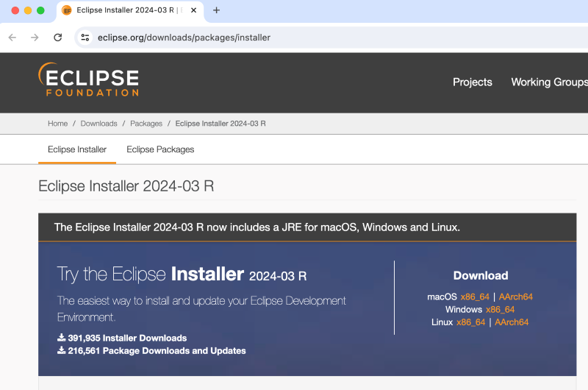Download Linux AArch64 installer
The width and height of the screenshot is (588, 390).
[x=512, y=322]
